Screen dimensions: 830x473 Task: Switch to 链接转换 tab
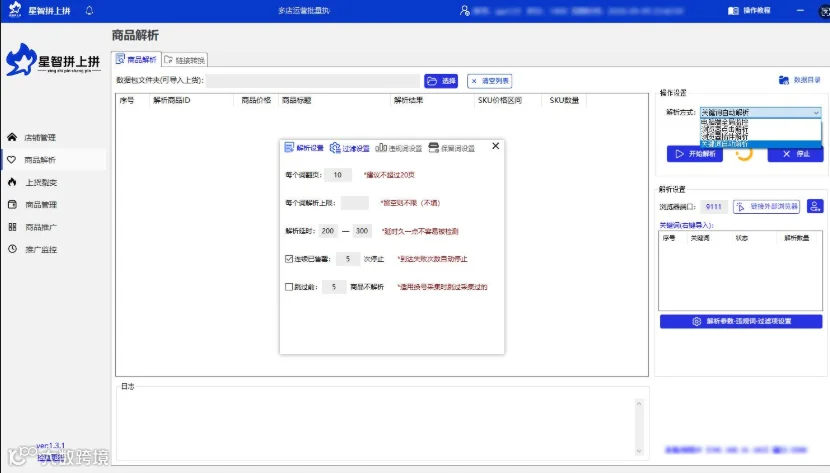pos(184,60)
